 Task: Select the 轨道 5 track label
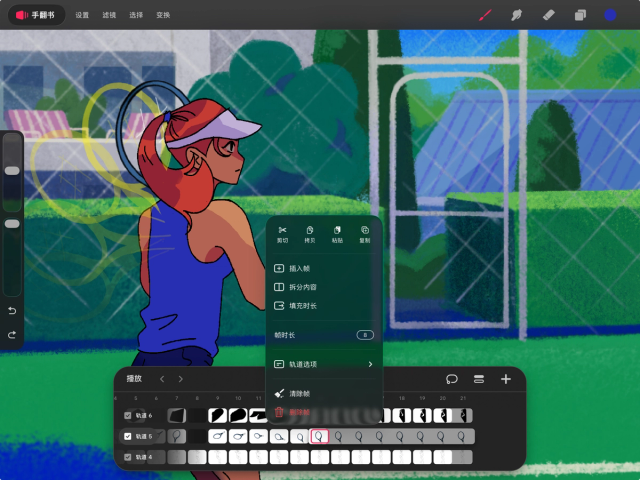click(x=144, y=436)
